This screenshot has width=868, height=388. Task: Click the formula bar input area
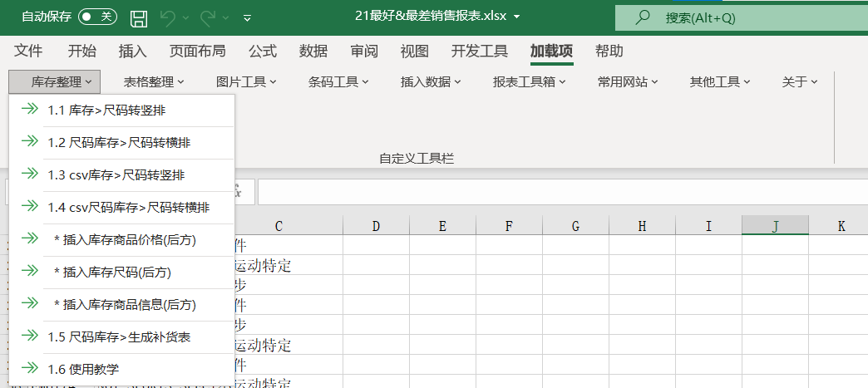[x=562, y=192]
